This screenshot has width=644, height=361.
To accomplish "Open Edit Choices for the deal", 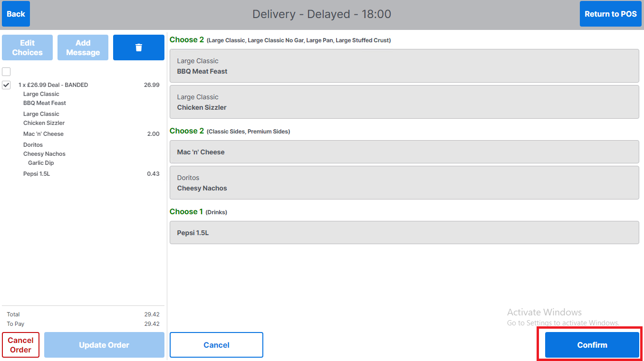I will point(27,47).
